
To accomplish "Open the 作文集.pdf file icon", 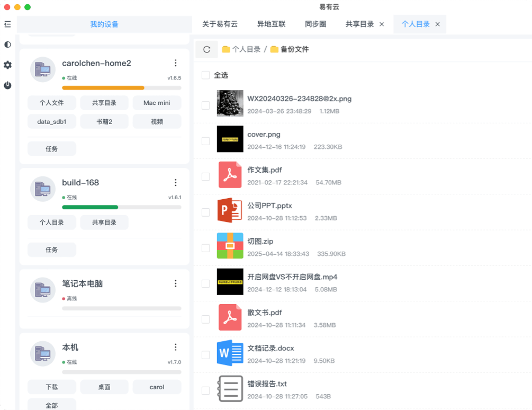I will click(x=230, y=174).
